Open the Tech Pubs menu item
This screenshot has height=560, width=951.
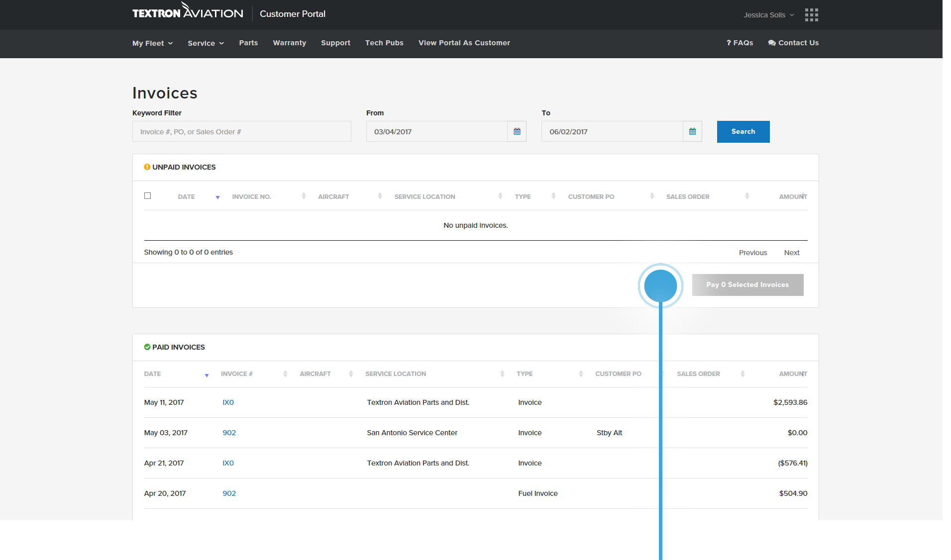tap(384, 43)
